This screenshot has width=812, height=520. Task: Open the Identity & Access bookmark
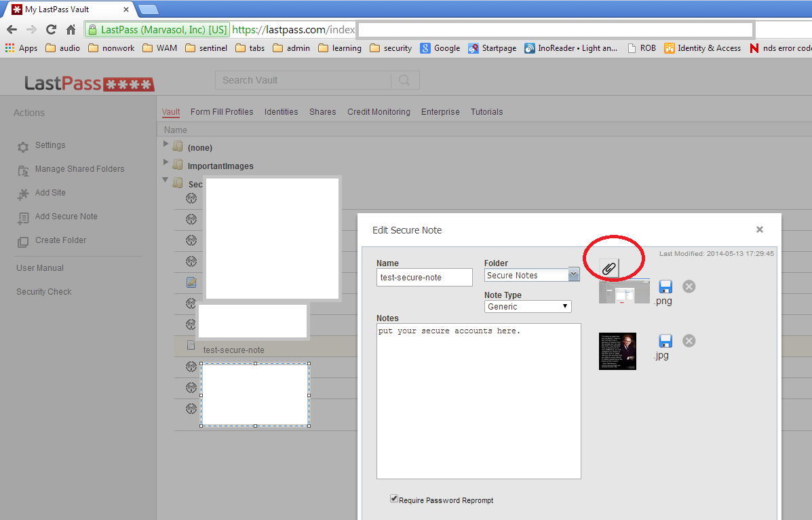pos(703,48)
